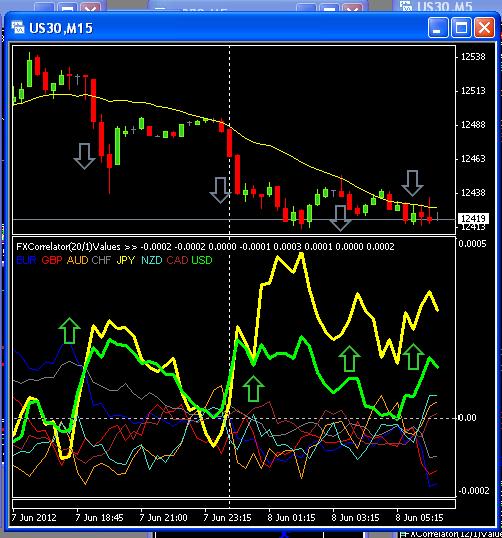Click the EUR legend label

(x=26, y=260)
